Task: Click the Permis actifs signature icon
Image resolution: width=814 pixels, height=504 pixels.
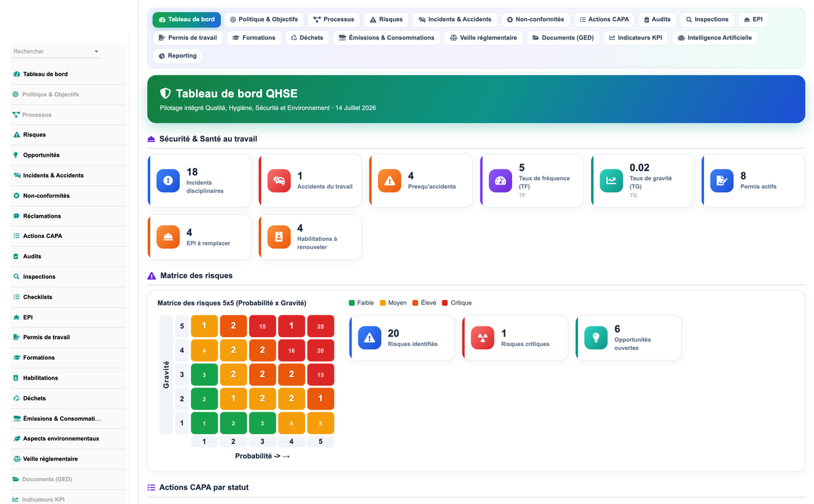Action: (x=722, y=180)
